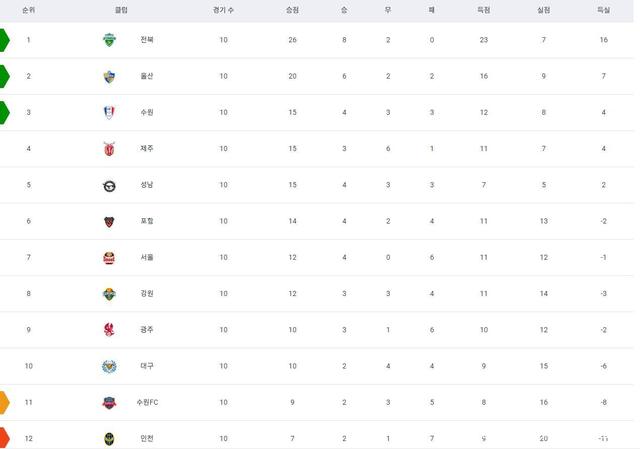Click the 서울 club logo
640x449 pixels.
[109, 258]
